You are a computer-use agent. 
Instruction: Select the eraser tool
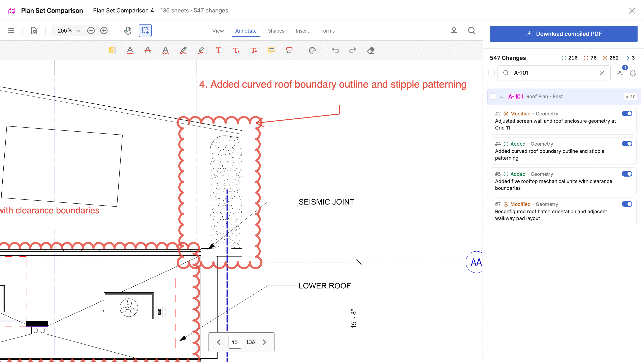(x=371, y=50)
